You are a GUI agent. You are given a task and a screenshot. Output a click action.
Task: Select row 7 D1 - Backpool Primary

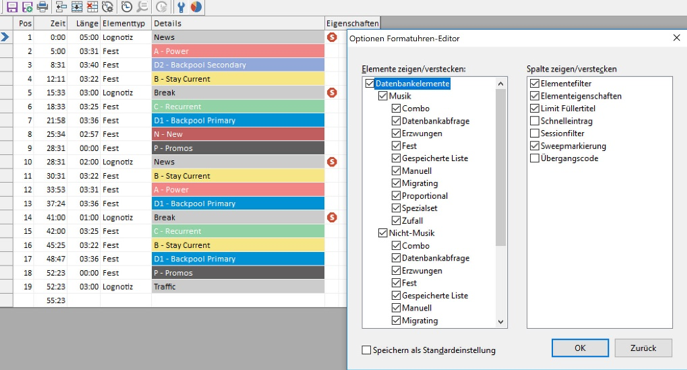pos(238,120)
